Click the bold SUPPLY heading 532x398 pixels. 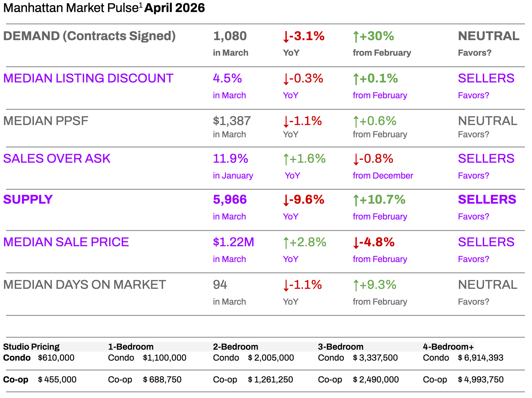click(x=28, y=200)
